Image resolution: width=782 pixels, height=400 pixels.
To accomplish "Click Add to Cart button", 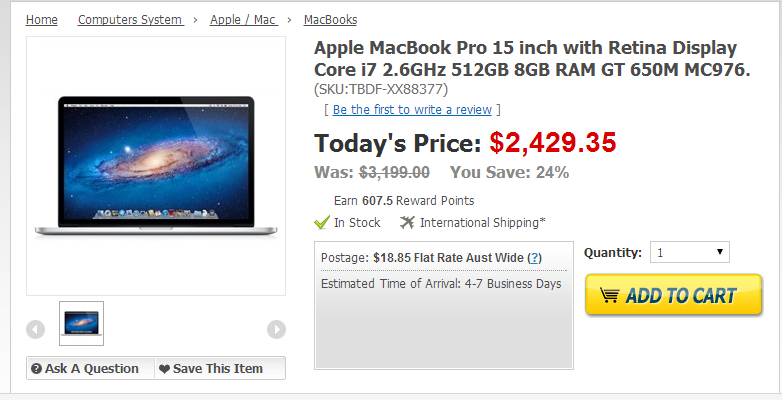I will pos(673,295).
